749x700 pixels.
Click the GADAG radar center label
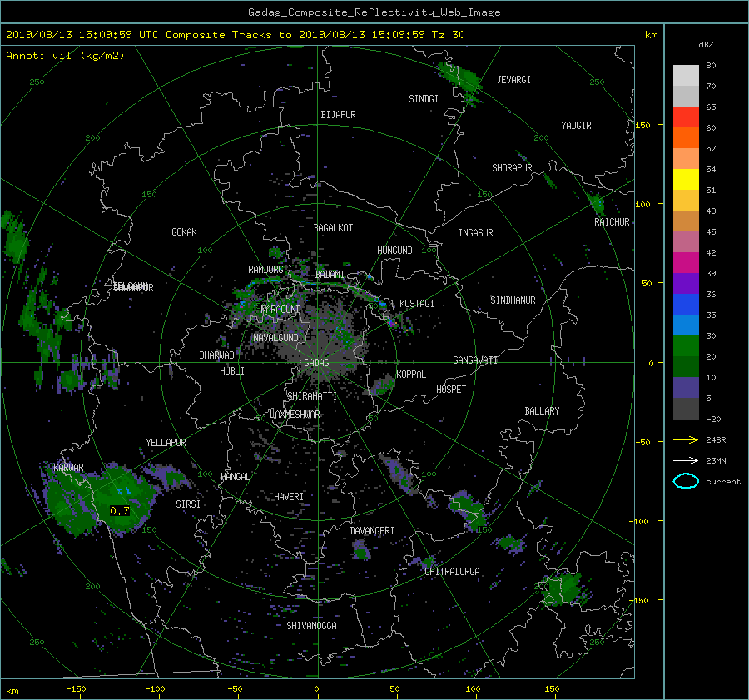point(316,363)
